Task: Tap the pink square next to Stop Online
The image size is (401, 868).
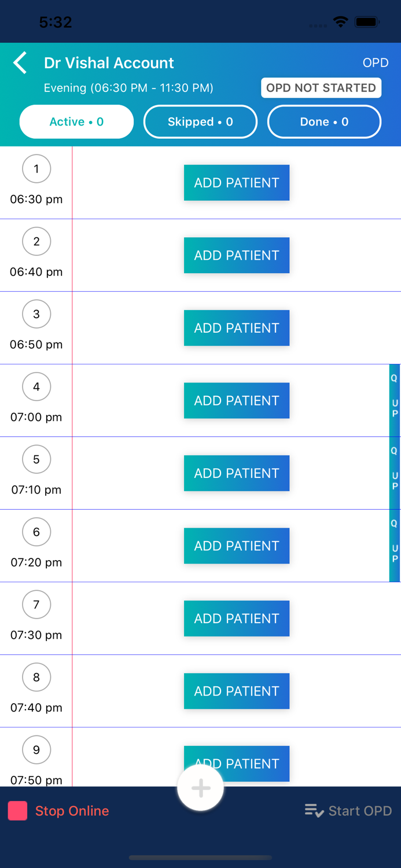Action: (17, 811)
